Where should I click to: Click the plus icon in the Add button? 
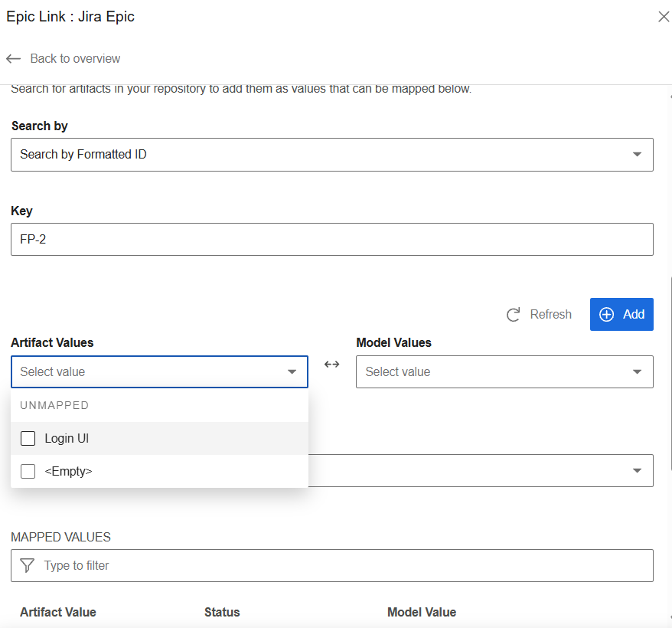click(x=606, y=315)
